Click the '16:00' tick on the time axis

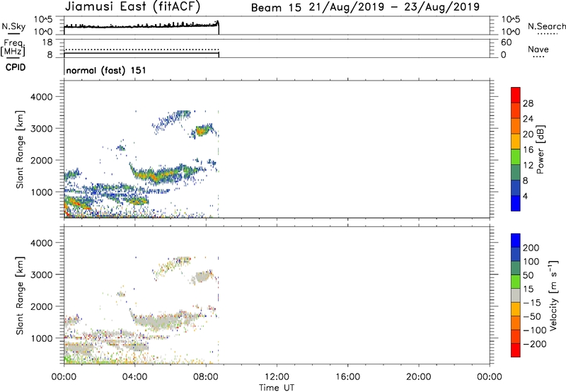tap(347, 377)
